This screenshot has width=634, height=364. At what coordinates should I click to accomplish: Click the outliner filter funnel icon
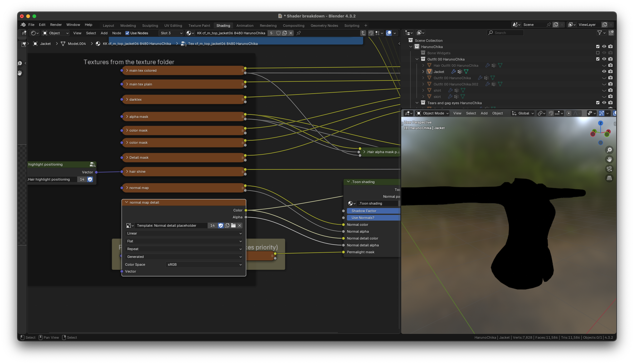coord(599,33)
